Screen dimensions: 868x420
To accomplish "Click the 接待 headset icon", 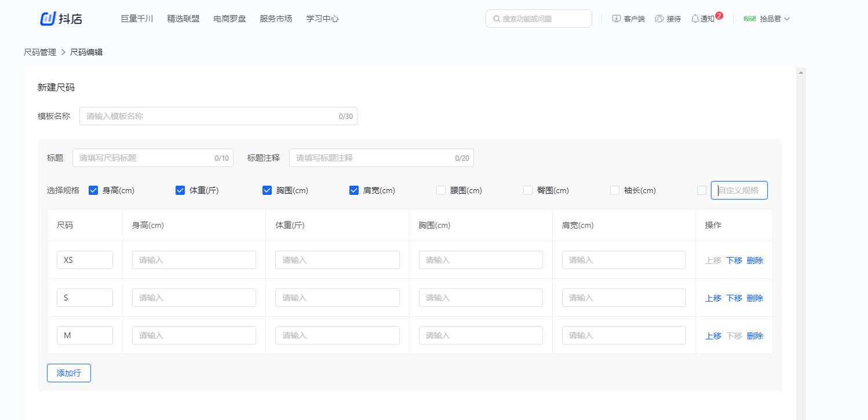I will click(659, 19).
